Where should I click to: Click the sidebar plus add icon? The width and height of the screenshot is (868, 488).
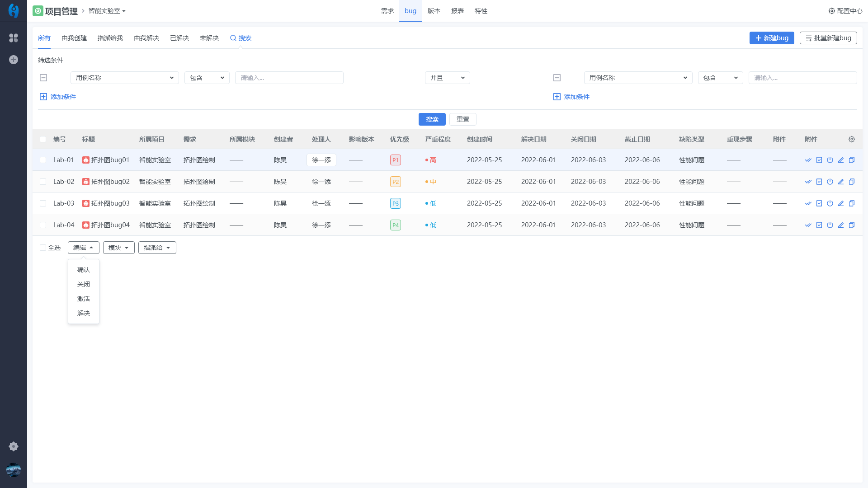pos(14,60)
